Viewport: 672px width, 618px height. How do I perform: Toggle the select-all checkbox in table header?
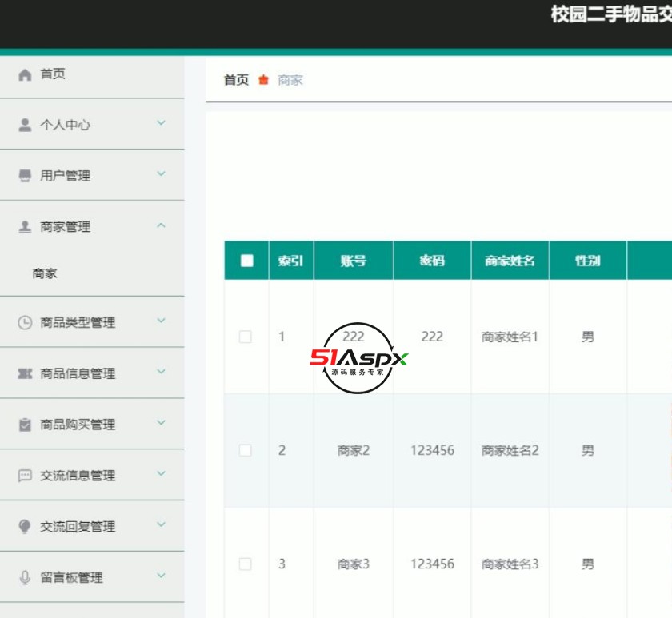coord(246,260)
